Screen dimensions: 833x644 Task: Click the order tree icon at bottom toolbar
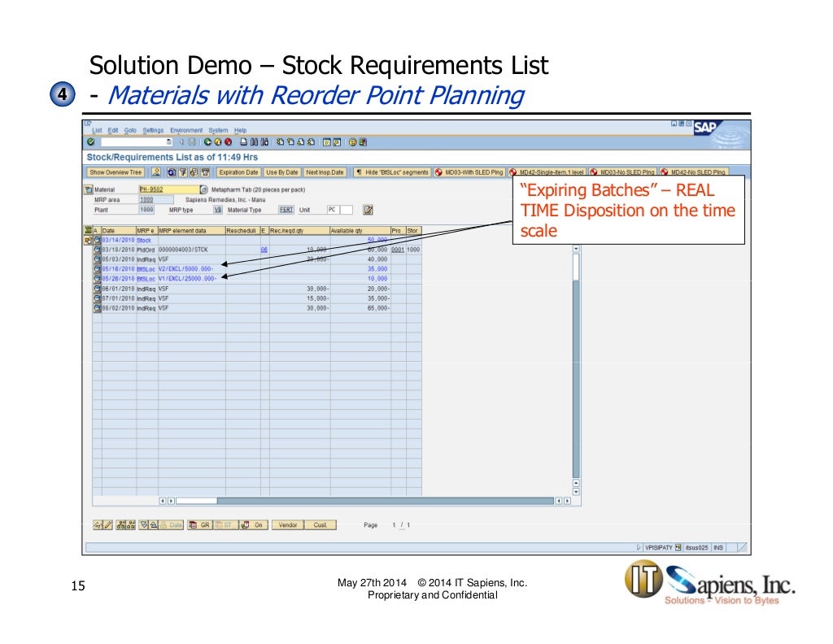tap(120, 525)
